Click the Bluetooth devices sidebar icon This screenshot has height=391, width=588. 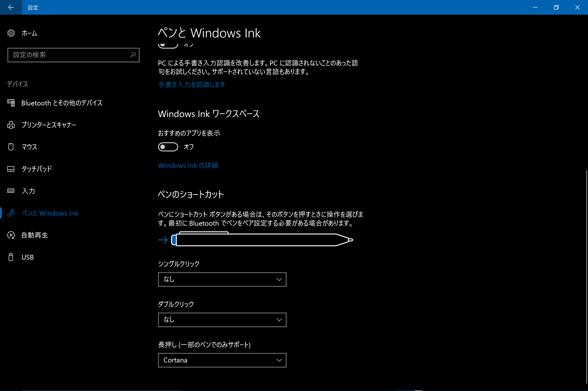point(11,103)
